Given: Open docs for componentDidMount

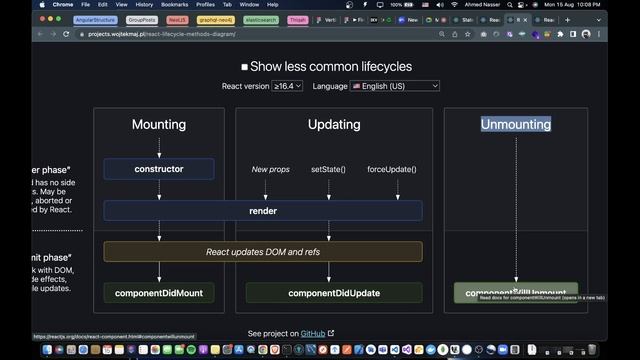Looking at the screenshot, I should point(159,293).
